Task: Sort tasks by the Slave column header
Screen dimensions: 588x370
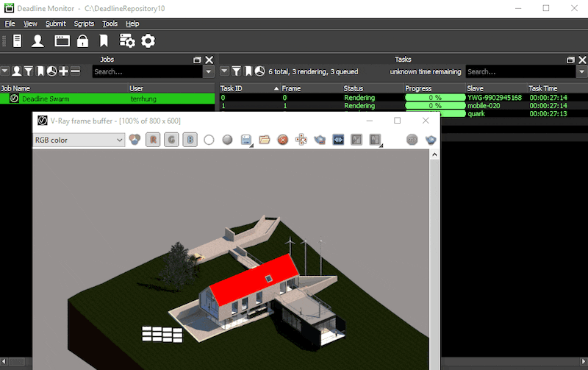Action: pos(497,88)
